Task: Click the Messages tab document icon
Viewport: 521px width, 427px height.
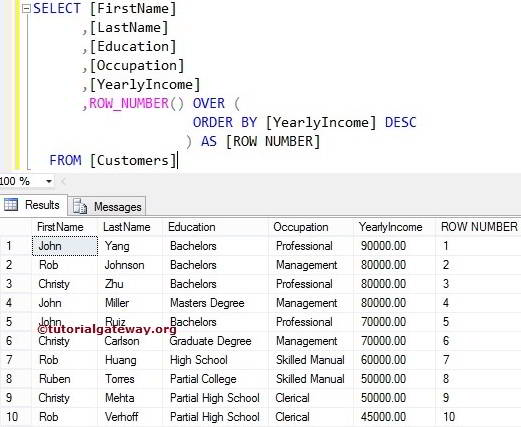Action: 80,206
